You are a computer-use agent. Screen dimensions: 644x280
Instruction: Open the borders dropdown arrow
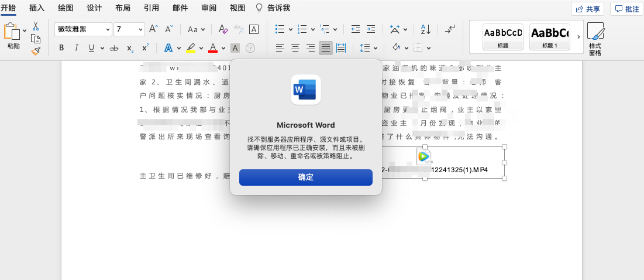click(x=429, y=49)
